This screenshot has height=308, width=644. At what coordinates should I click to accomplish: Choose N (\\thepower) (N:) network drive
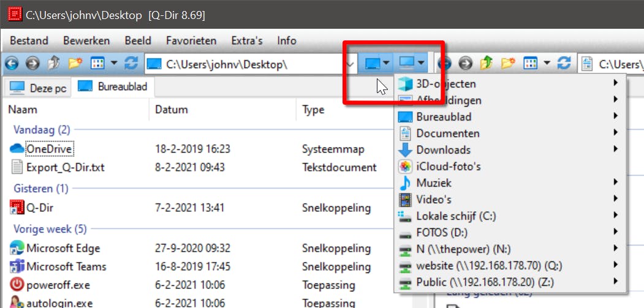coord(510,249)
